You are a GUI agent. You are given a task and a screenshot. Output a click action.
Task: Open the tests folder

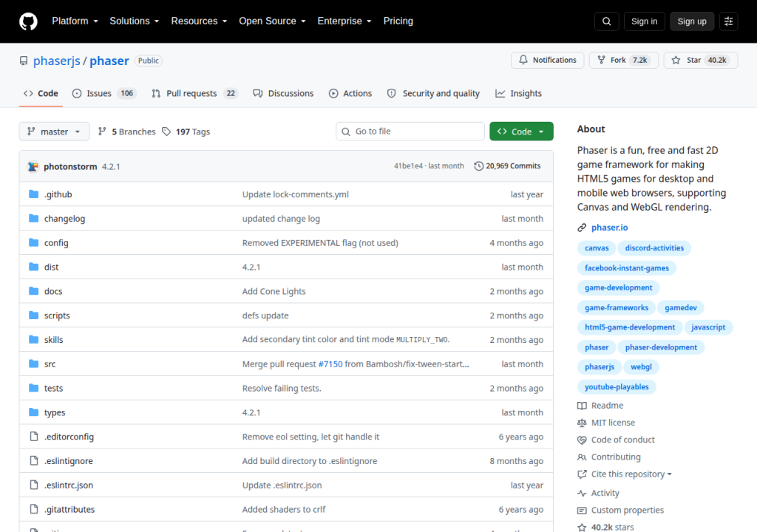(x=53, y=388)
